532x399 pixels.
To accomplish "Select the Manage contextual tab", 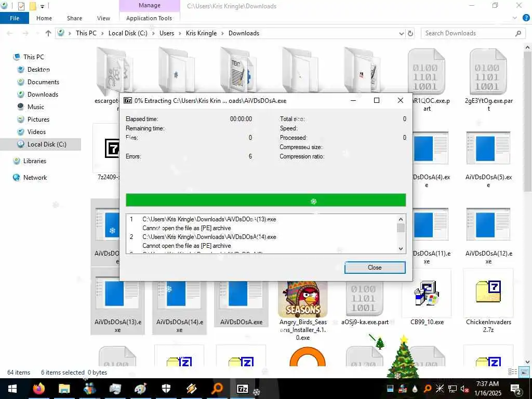I will click(x=149, y=5).
